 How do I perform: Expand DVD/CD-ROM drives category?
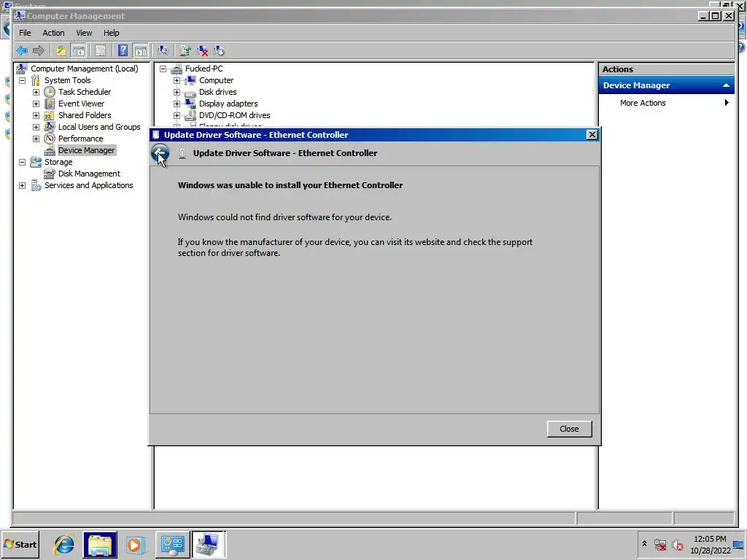tap(177, 115)
